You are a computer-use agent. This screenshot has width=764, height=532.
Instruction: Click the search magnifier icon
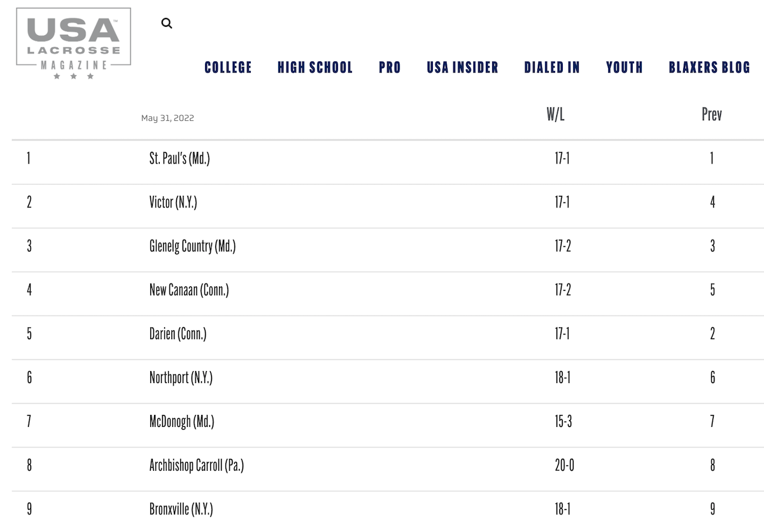click(x=167, y=24)
